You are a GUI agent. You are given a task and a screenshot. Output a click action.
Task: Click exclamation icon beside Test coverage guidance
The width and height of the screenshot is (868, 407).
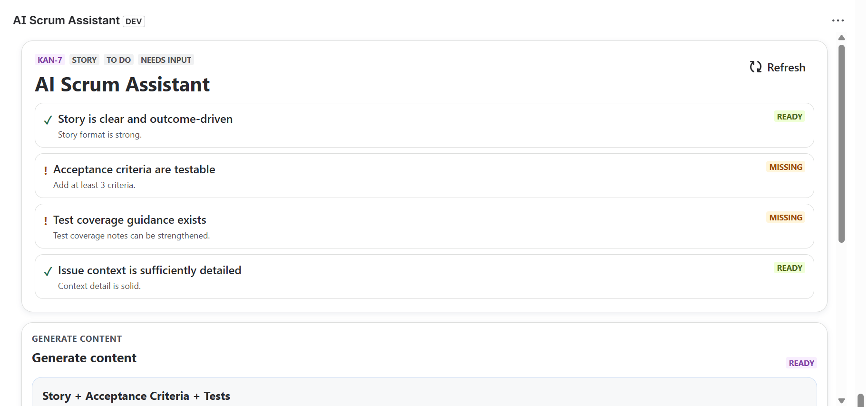46,221
